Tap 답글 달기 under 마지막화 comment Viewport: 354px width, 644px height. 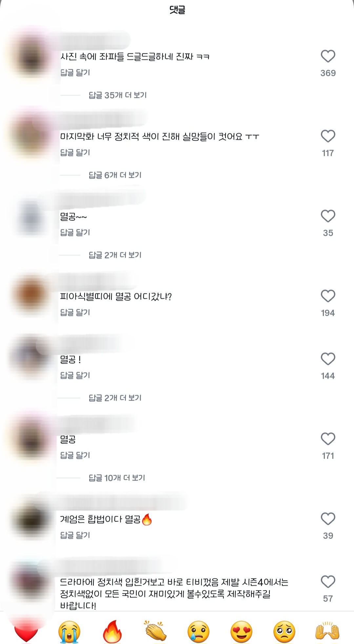(75, 152)
